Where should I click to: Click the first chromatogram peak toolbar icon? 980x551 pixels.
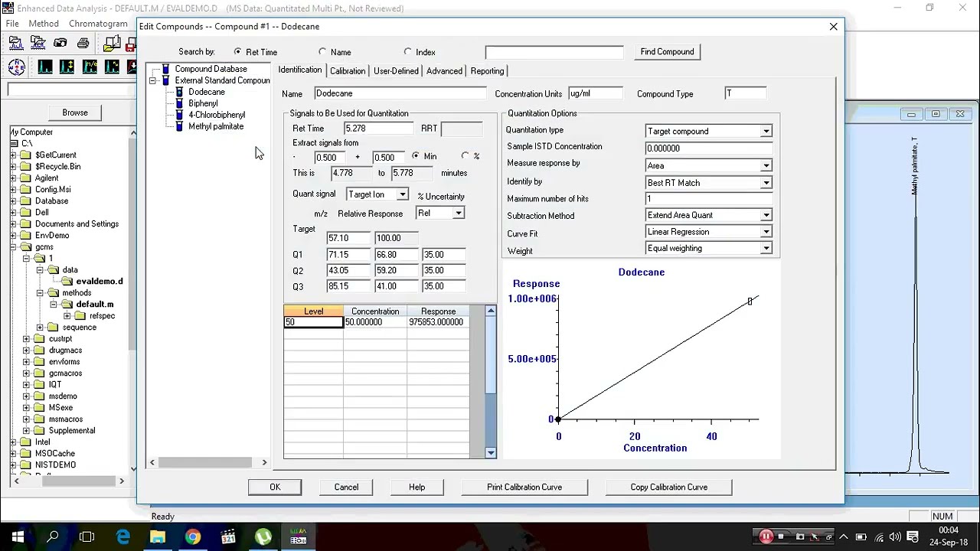coord(45,67)
